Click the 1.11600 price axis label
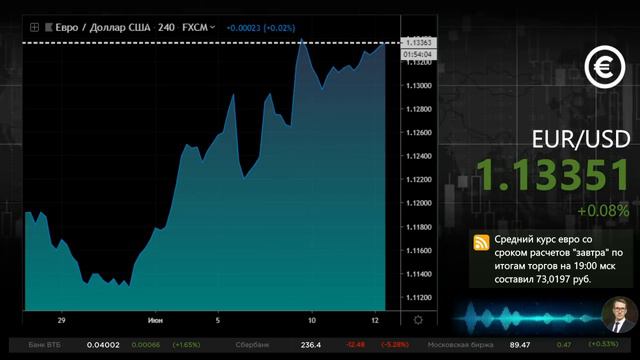This screenshot has width=640, height=360. pos(419,251)
